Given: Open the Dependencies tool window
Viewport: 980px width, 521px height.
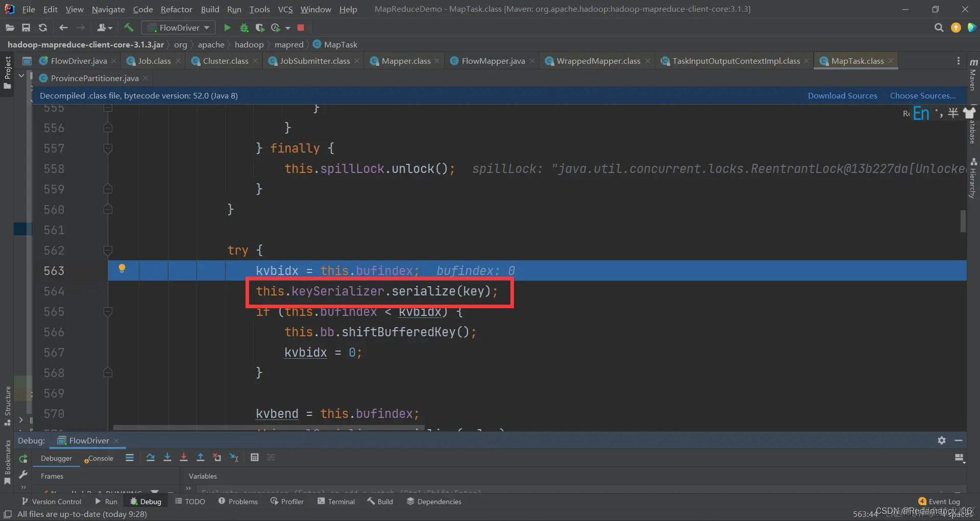Looking at the screenshot, I should 434,502.
